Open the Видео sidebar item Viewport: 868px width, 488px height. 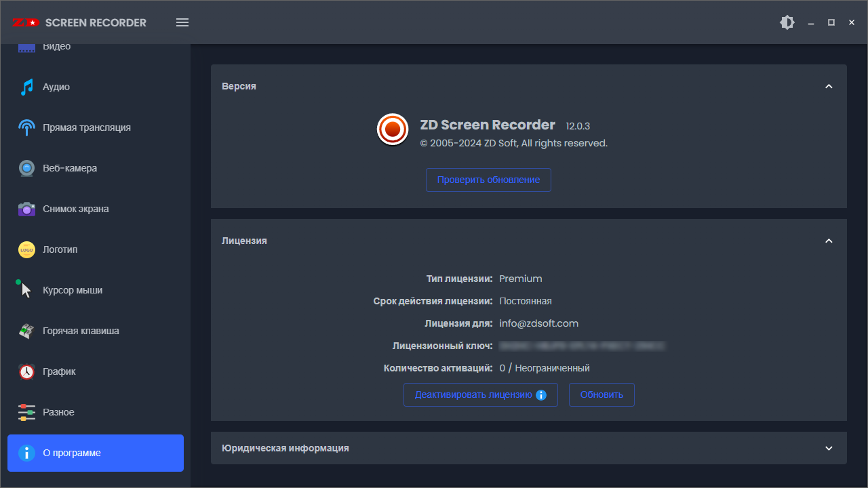(56, 47)
